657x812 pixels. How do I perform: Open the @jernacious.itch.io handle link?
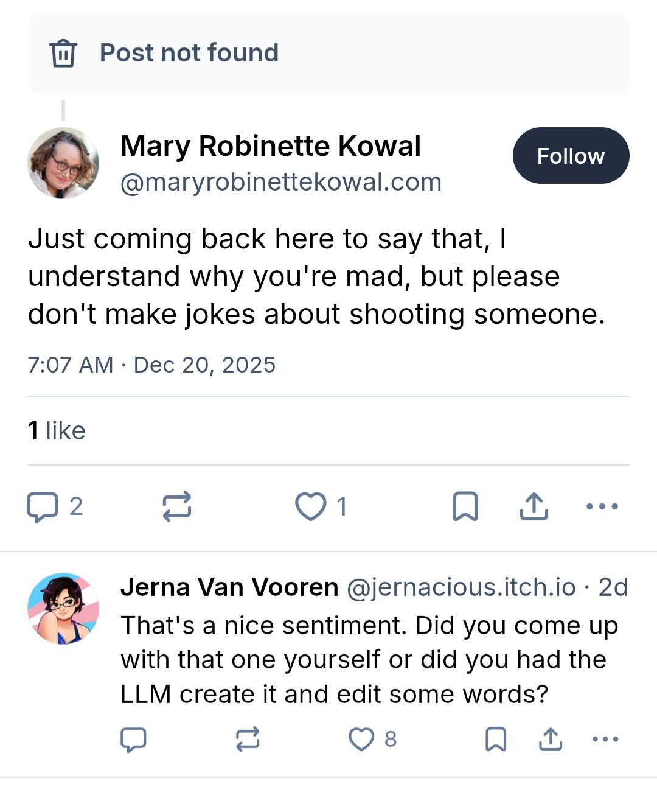point(461,587)
